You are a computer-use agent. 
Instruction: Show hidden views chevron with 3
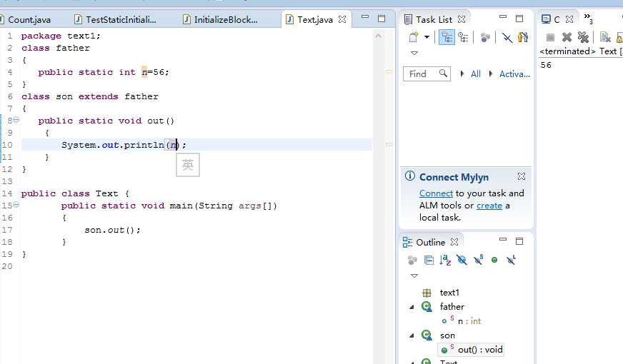(x=589, y=19)
